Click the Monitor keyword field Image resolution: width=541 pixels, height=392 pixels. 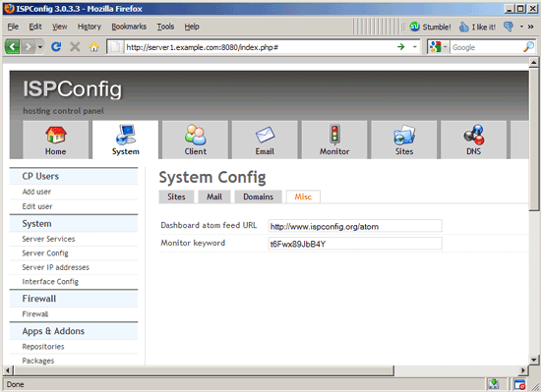pyautogui.click(x=355, y=244)
